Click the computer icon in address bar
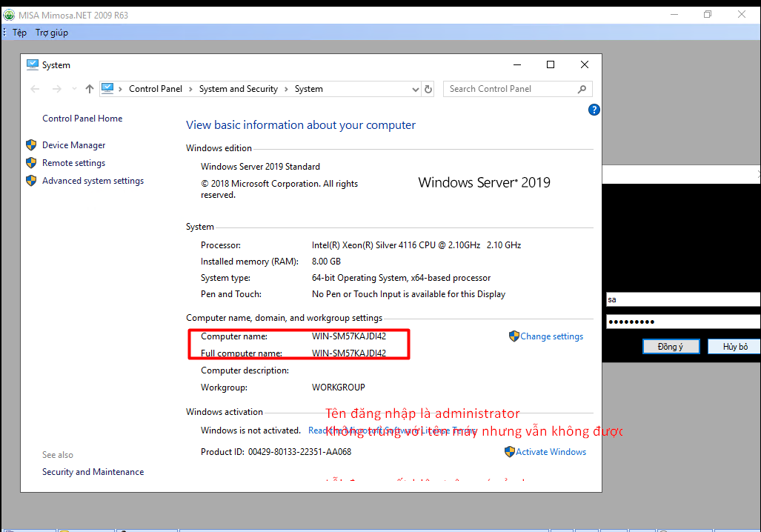 pos(108,89)
